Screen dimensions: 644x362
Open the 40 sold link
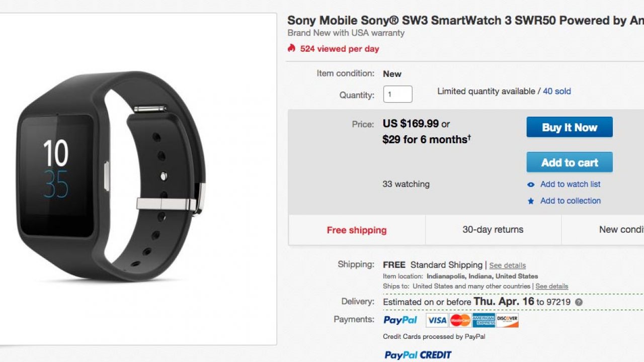pos(557,91)
